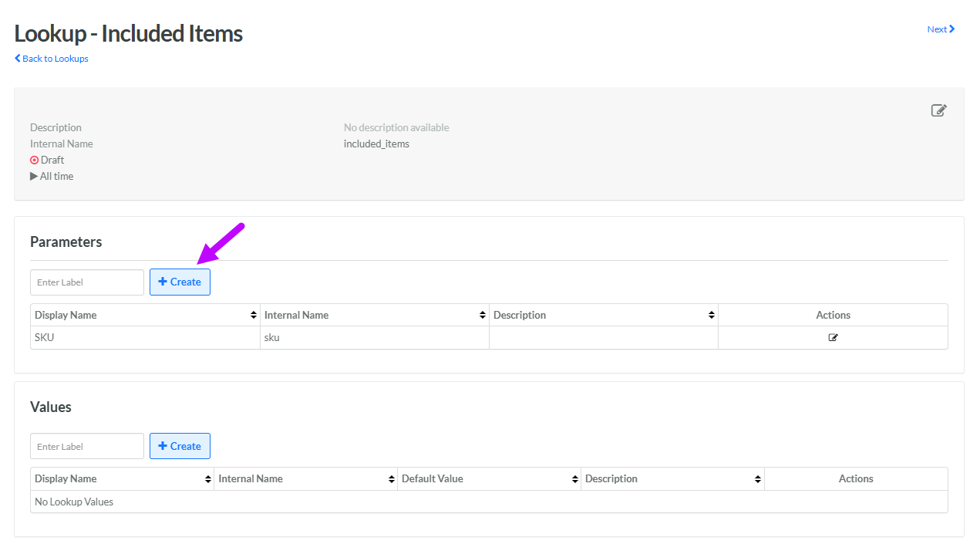Screen dimensions: 980x544
Task: Sort Parameters by Description sort icon
Action: pos(712,316)
